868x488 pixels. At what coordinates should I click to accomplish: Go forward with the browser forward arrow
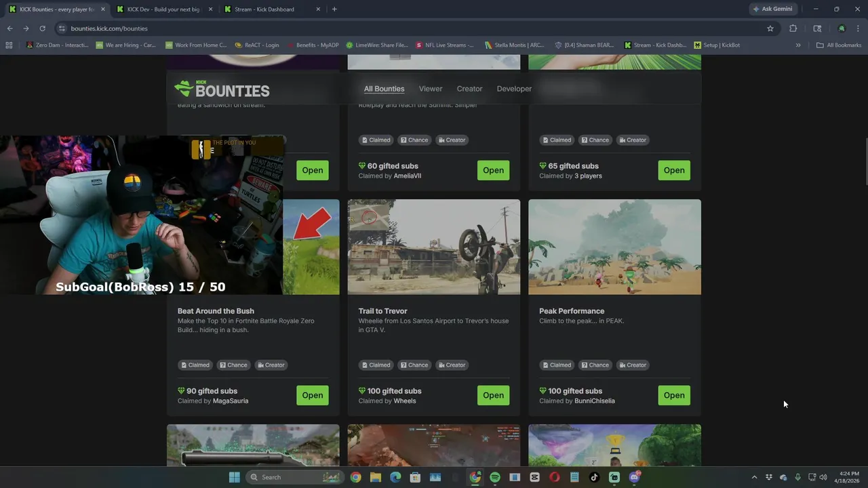tap(26, 28)
